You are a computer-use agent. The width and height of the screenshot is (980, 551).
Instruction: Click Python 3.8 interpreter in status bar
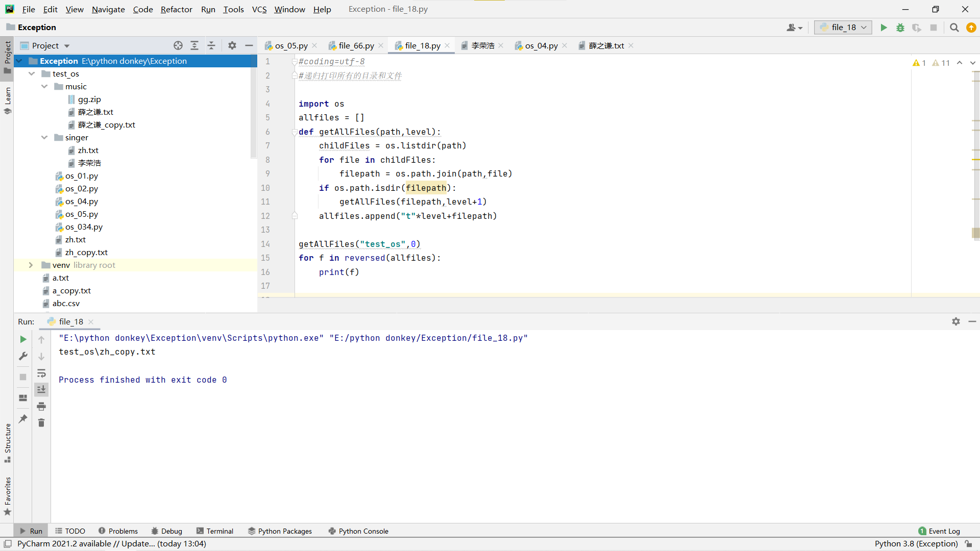coord(916,544)
